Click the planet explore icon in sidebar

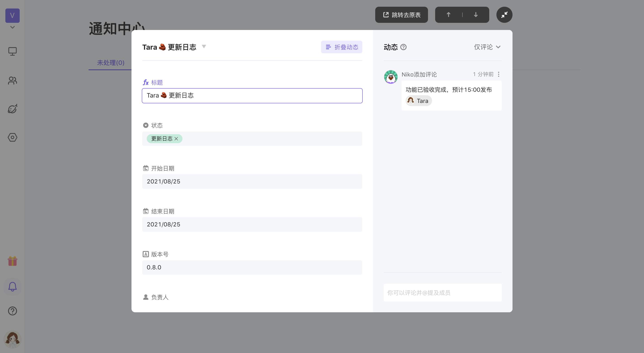click(12, 109)
